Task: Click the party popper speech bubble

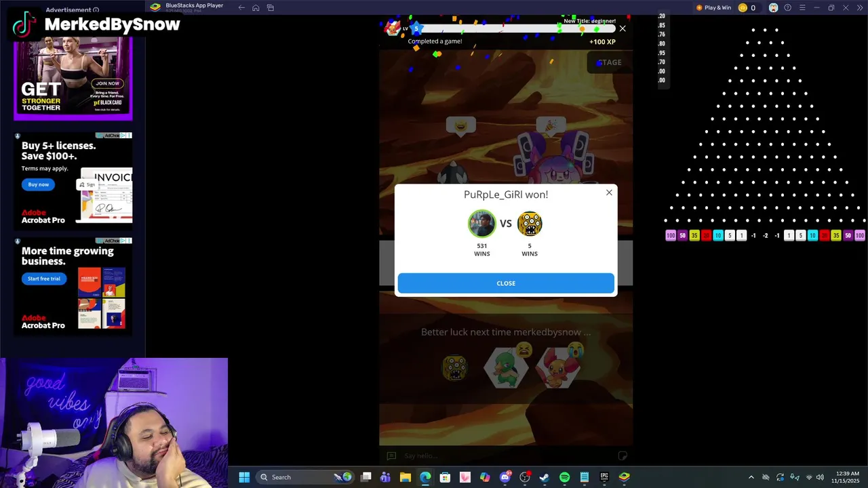Action: (x=551, y=126)
